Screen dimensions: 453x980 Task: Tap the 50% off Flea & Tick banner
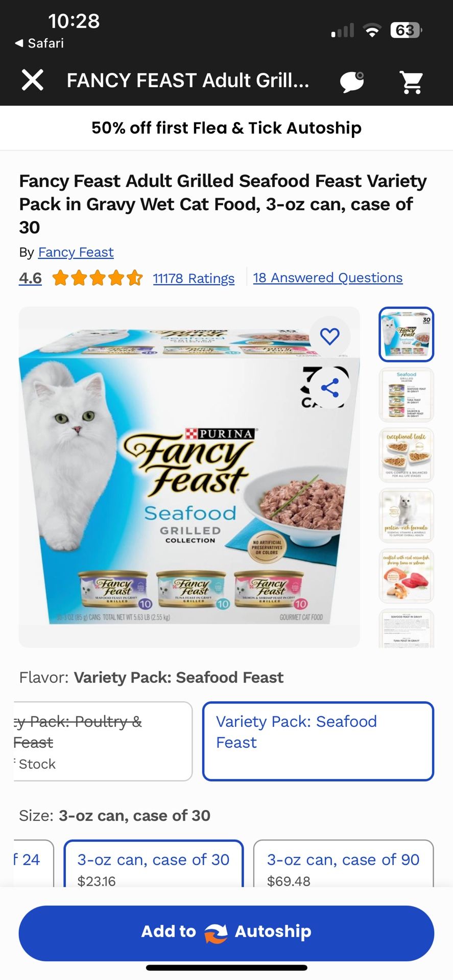226,128
